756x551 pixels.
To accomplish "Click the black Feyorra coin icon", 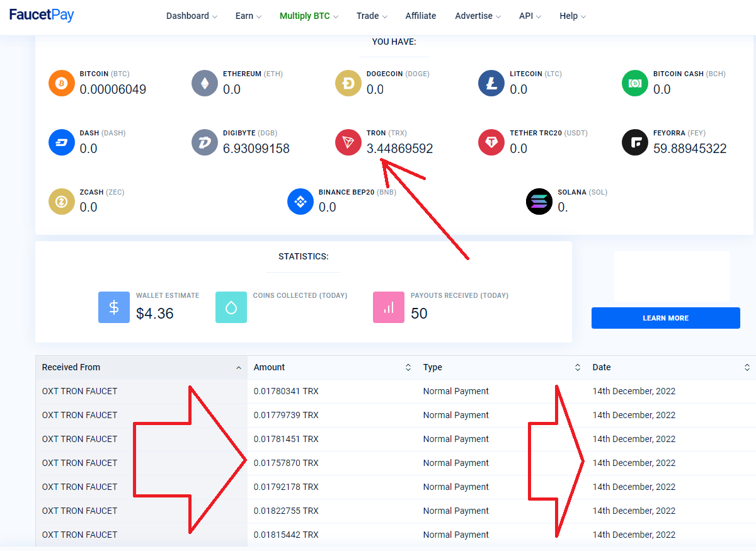I will click(635, 142).
